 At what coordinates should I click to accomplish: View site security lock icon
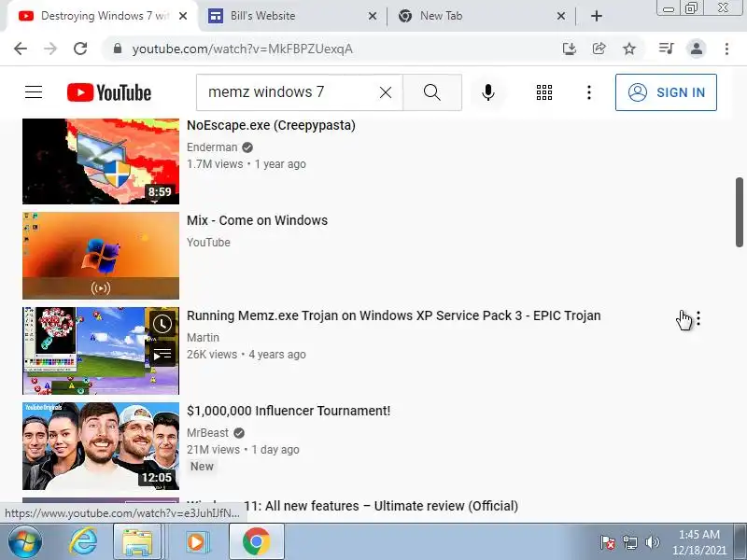click(118, 49)
